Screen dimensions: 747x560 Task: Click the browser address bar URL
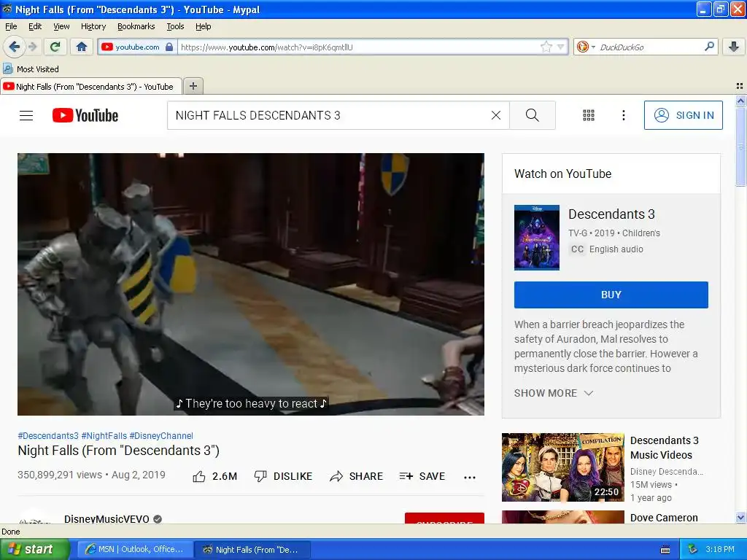(357, 47)
